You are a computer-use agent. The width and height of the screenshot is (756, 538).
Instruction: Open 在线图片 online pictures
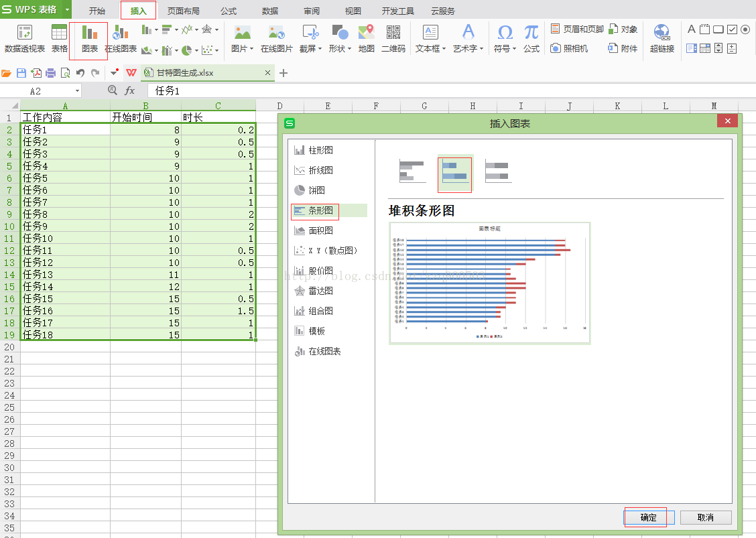[x=276, y=39]
